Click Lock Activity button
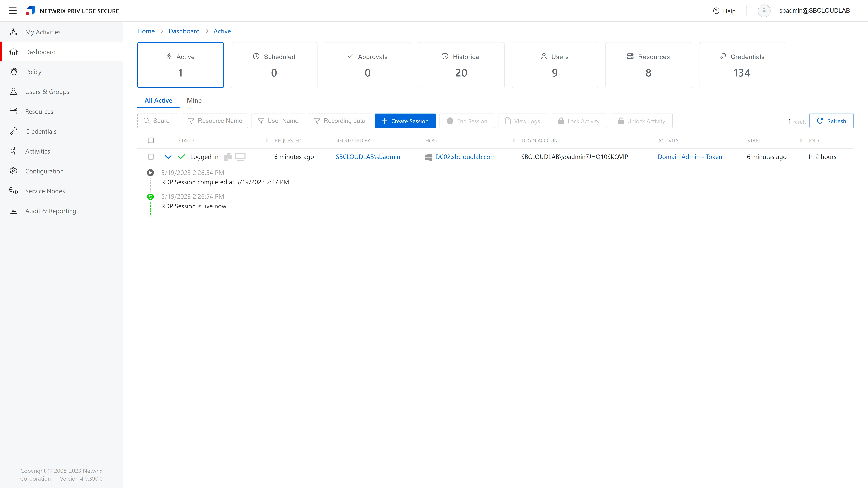 (579, 121)
